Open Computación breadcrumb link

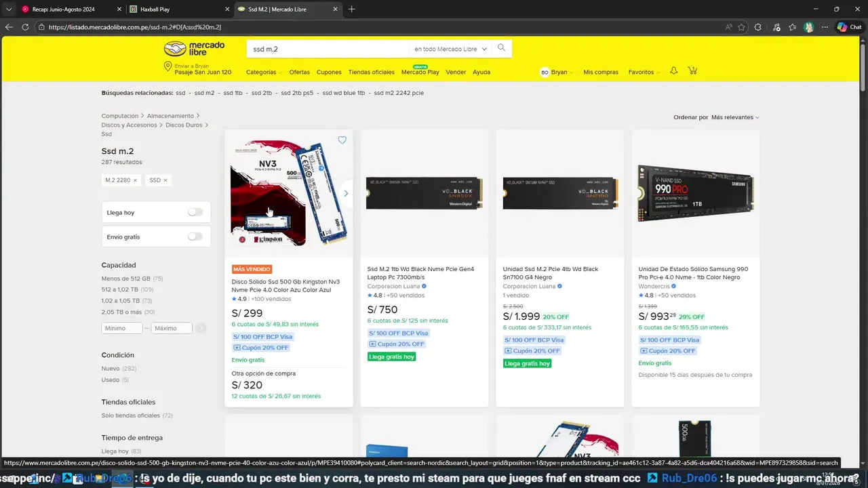pos(120,116)
